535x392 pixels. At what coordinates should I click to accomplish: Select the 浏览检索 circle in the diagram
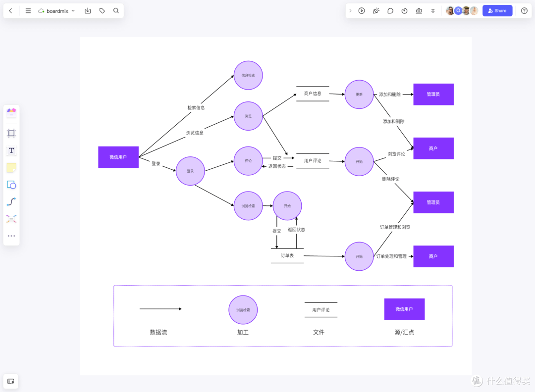[248, 206]
